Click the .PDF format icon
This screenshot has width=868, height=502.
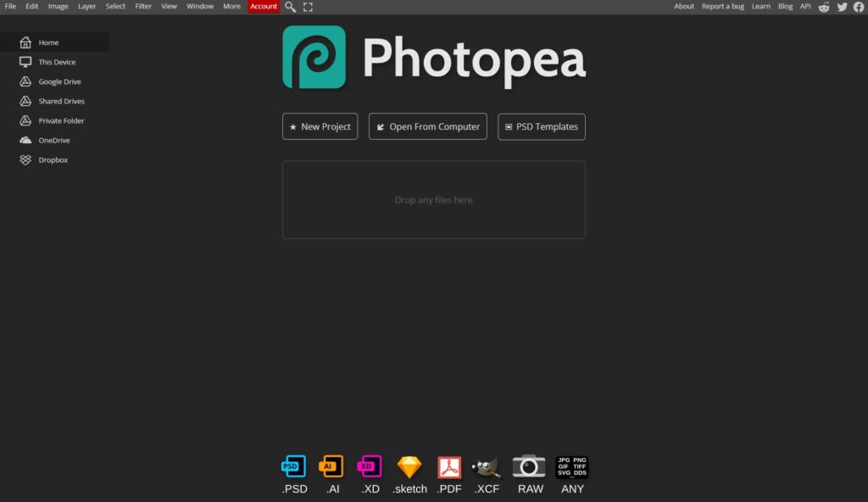(x=448, y=467)
